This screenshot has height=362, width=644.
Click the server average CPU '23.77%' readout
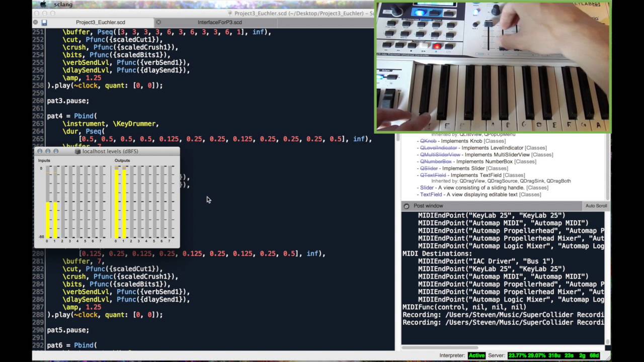coord(518,355)
